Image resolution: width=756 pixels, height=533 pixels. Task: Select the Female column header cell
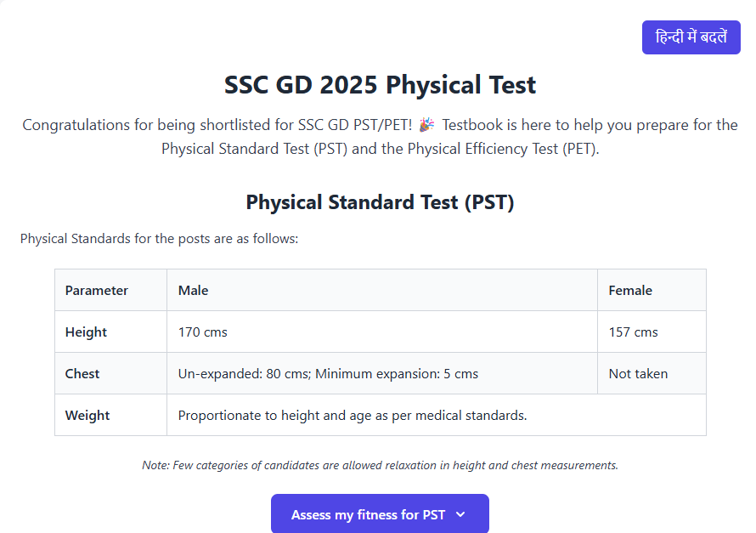pyautogui.click(x=630, y=290)
